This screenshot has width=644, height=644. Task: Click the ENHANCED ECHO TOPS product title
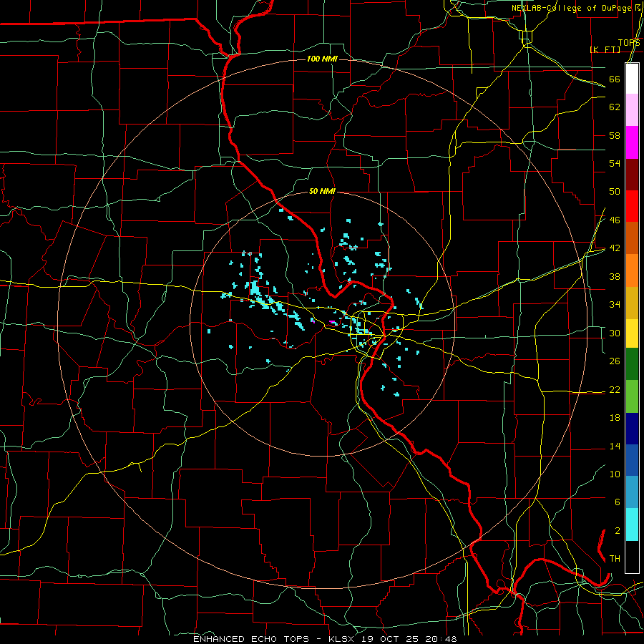251,639
